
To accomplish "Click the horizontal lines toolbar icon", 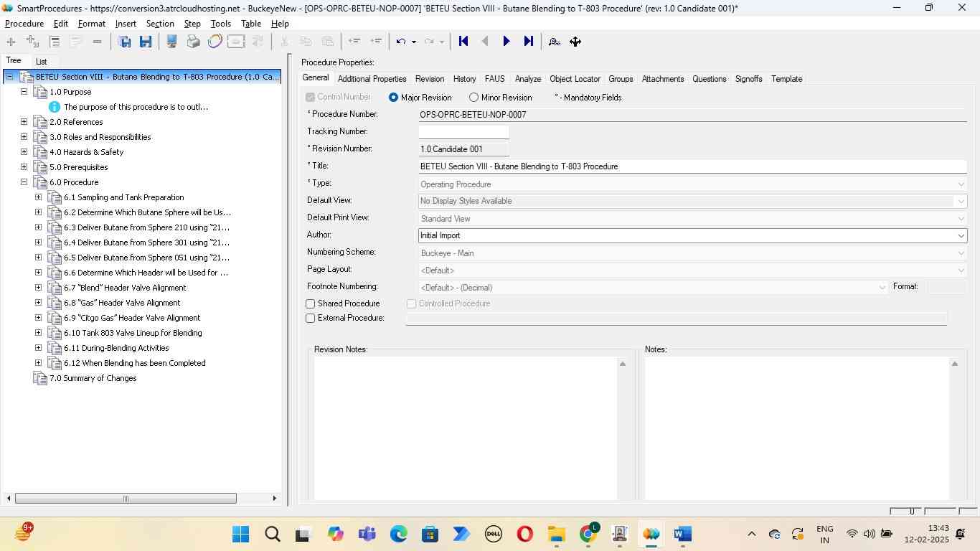I will point(55,42).
